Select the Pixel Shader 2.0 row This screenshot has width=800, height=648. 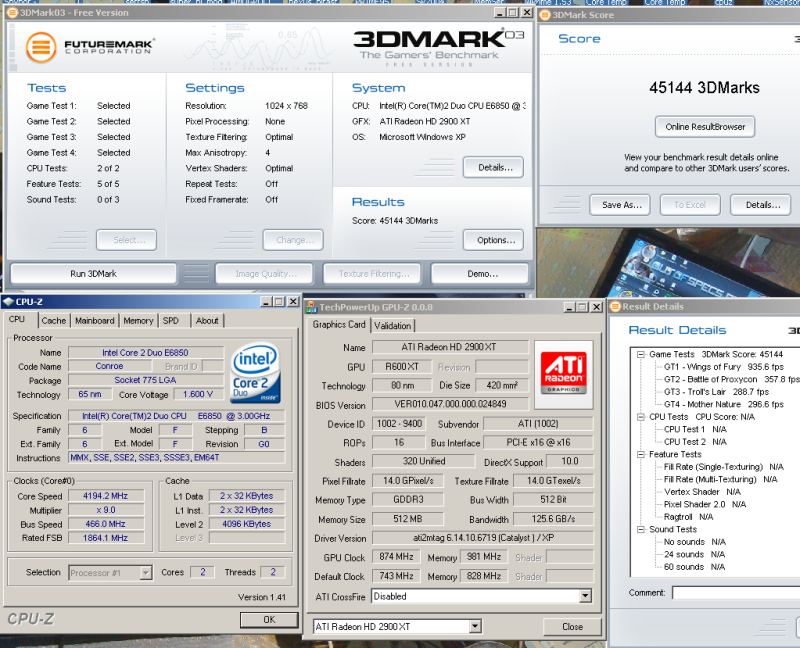pyautogui.click(x=705, y=504)
